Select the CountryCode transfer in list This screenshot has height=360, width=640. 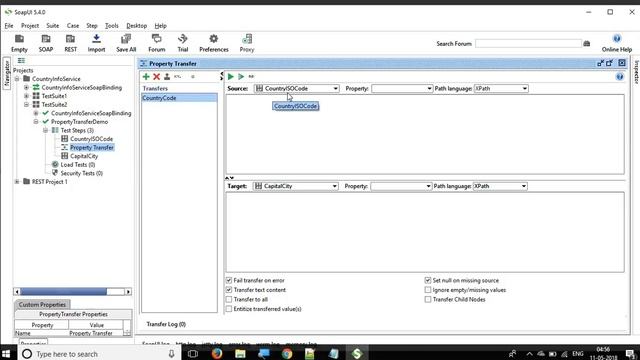pyautogui.click(x=179, y=98)
